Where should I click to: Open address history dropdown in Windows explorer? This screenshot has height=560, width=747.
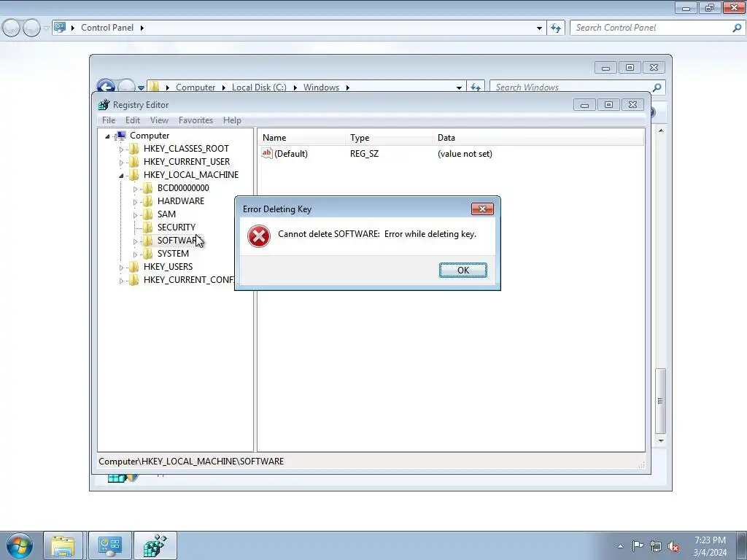point(459,87)
